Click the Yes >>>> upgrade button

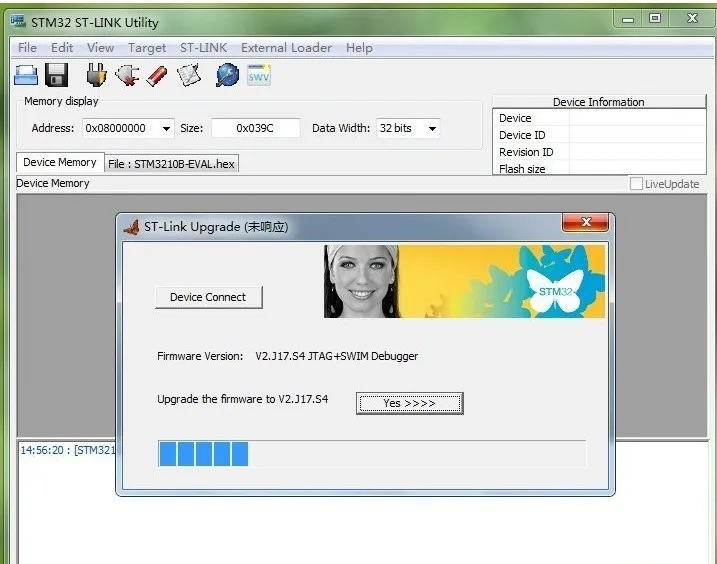tap(410, 403)
